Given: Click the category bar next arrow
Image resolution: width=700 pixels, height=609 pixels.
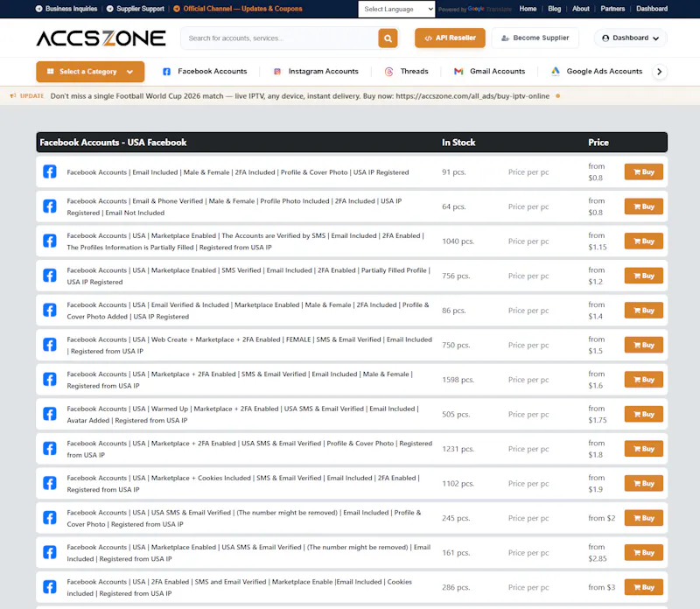Looking at the screenshot, I should pos(660,72).
